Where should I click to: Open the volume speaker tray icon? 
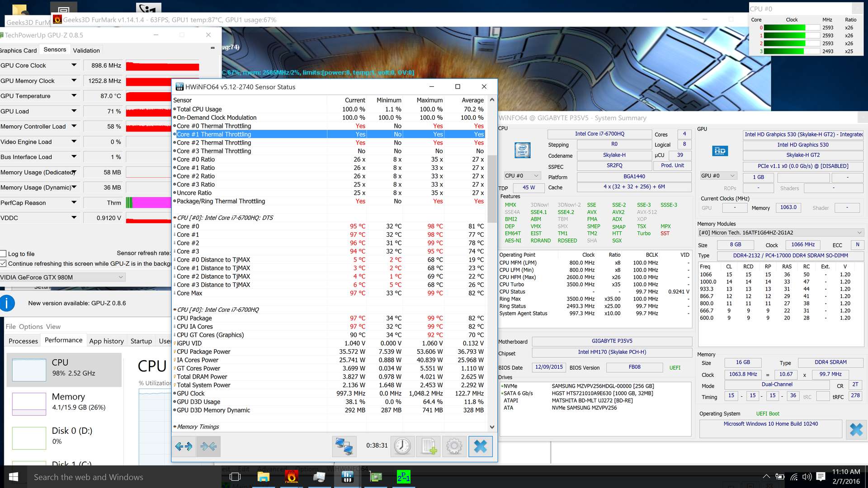pos(807,477)
